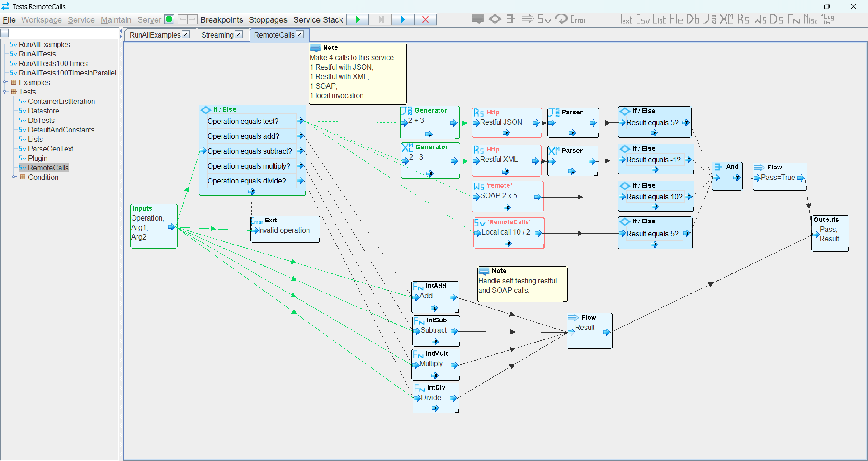Select the Fn function palette icon
The image size is (868, 461).
coord(793,19)
